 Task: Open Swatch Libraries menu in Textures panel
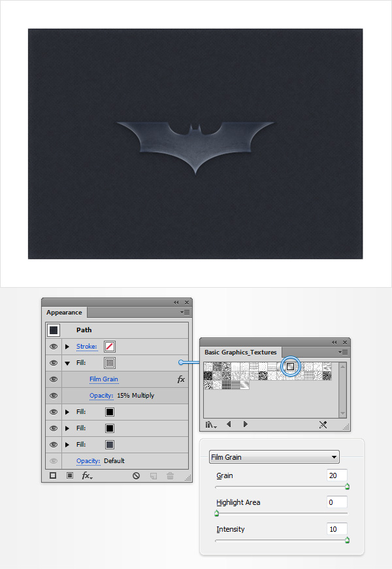pos(210,424)
